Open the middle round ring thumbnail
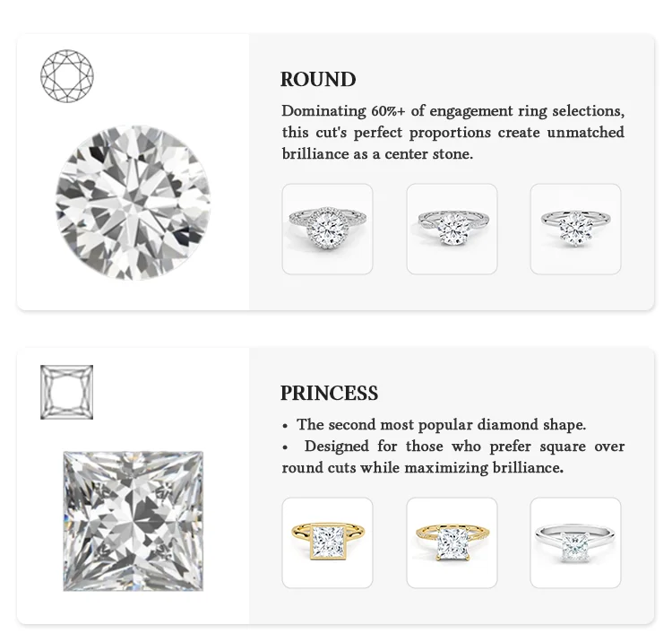Image resolution: width=672 pixels, height=642 pixels. [452, 229]
